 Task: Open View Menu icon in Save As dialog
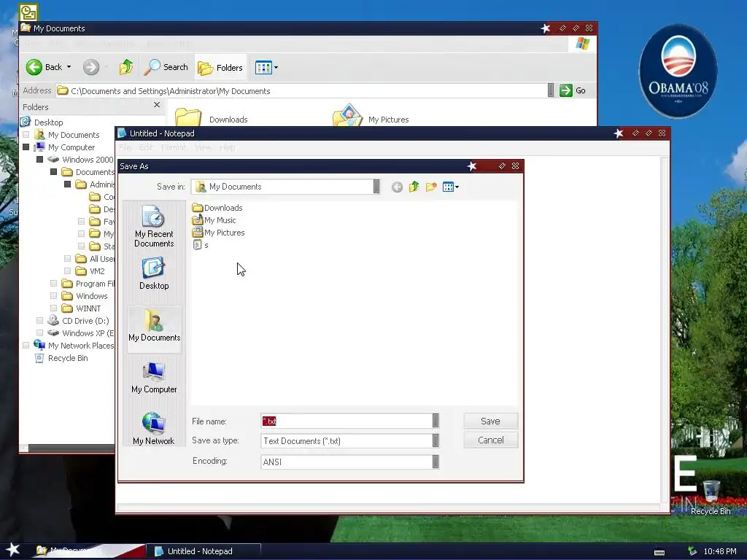click(450, 187)
